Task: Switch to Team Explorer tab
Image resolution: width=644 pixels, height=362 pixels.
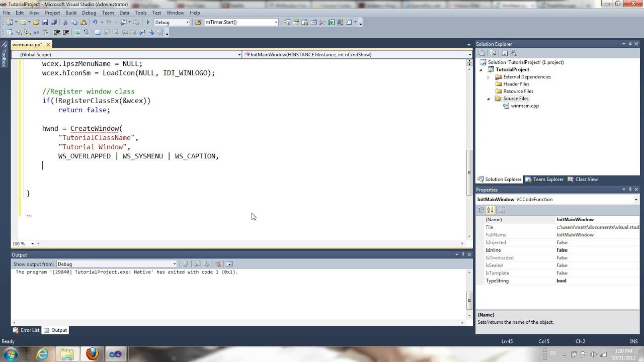Action: click(x=544, y=179)
